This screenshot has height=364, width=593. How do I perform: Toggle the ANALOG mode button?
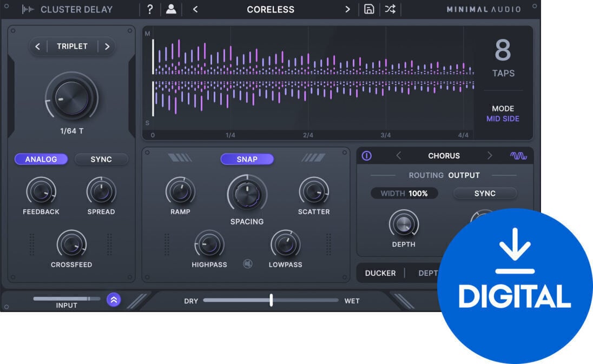41,159
